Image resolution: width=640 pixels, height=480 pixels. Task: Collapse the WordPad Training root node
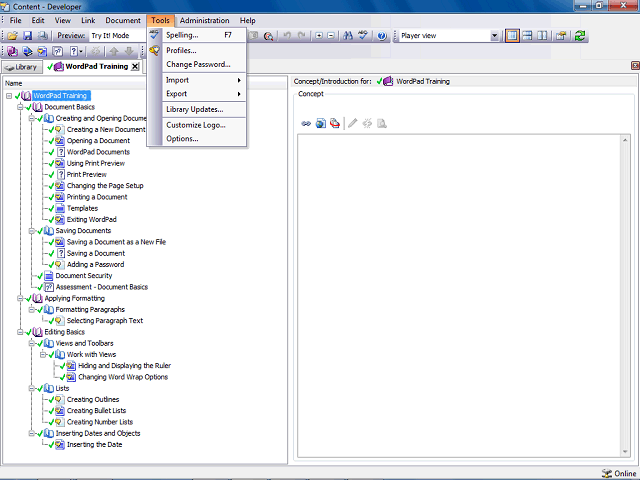[x=9, y=96]
